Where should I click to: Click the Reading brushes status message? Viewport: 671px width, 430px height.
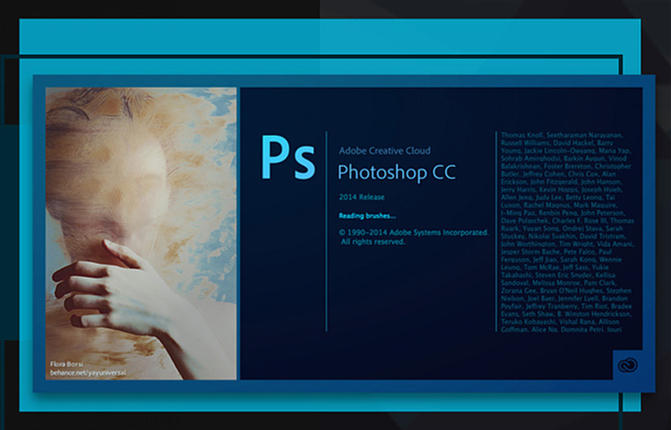click(367, 215)
